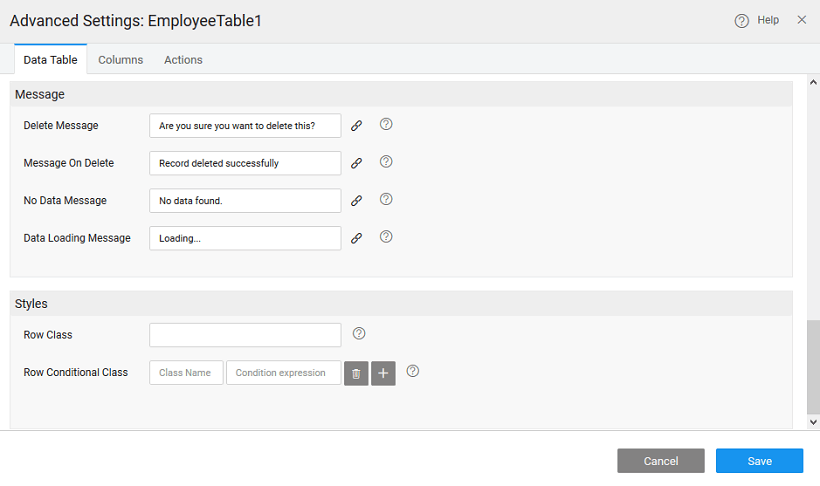This screenshot has height=486, width=820.
Task: Click the bind link icon for Delete Message
Action: (x=356, y=126)
